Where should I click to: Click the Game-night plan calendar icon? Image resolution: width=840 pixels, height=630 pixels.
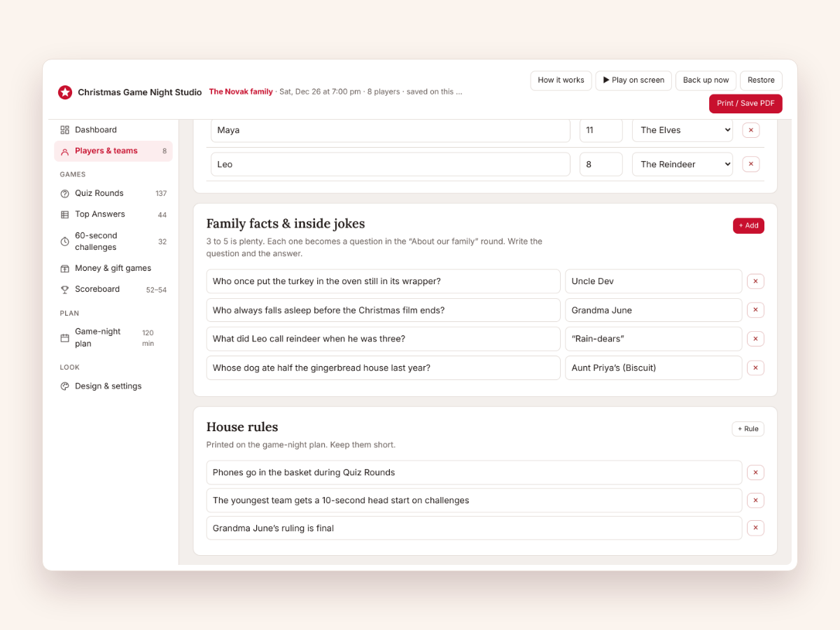tap(65, 338)
